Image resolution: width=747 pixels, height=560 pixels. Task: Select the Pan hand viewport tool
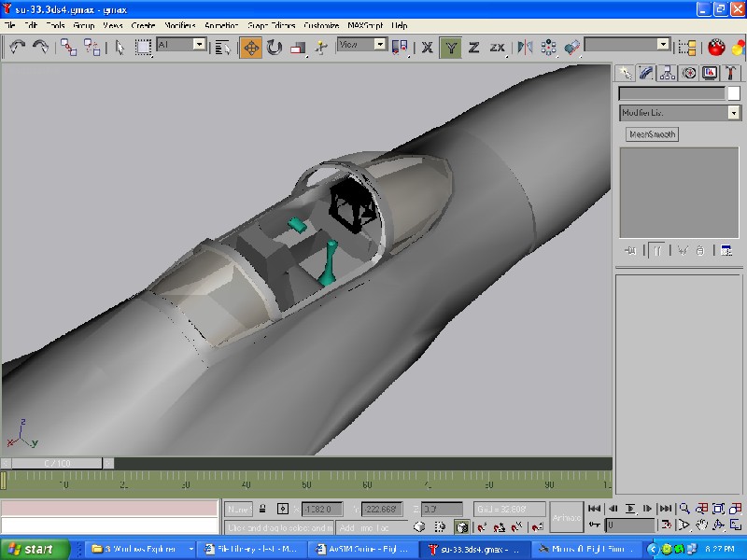click(701, 525)
